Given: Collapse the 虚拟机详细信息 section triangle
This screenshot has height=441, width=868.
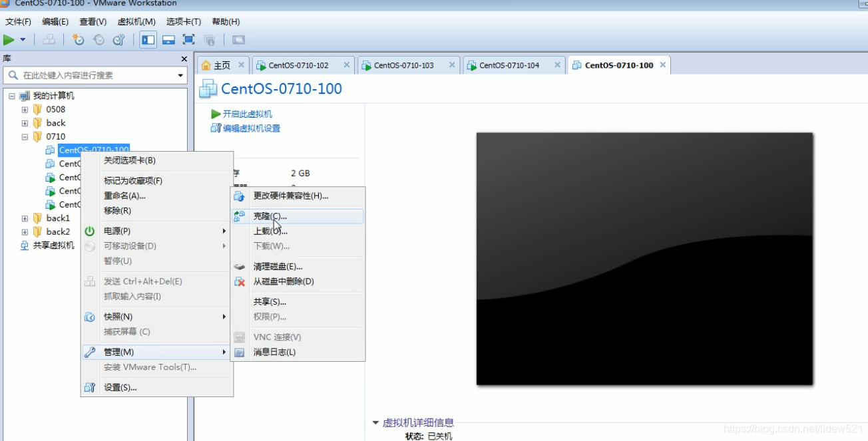Looking at the screenshot, I should pyautogui.click(x=375, y=422).
